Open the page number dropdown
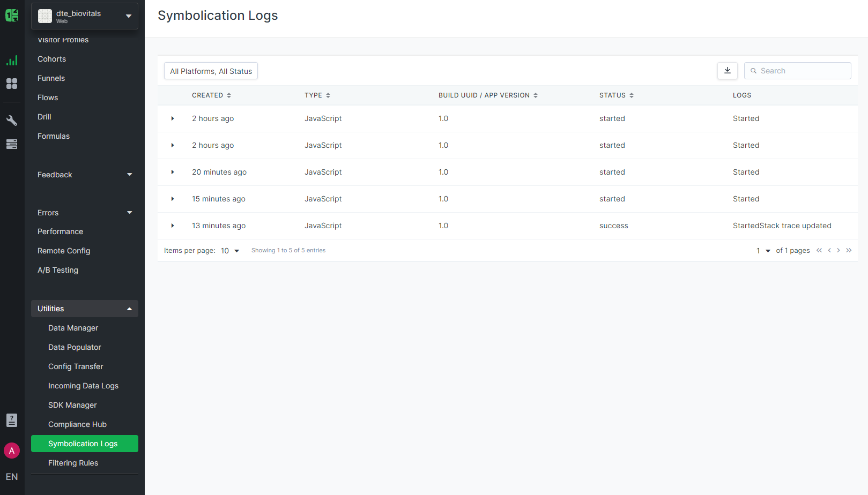This screenshot has height=495, width=868. [763, 251]
